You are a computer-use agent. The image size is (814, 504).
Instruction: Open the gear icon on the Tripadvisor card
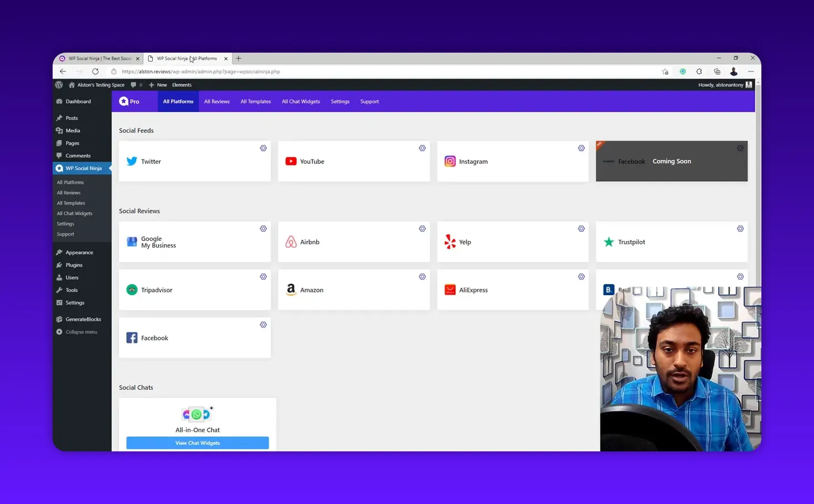click(263, 276)
